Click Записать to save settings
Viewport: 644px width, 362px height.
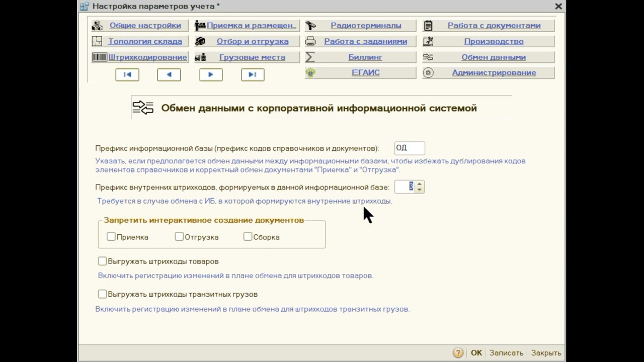point(506,353)
